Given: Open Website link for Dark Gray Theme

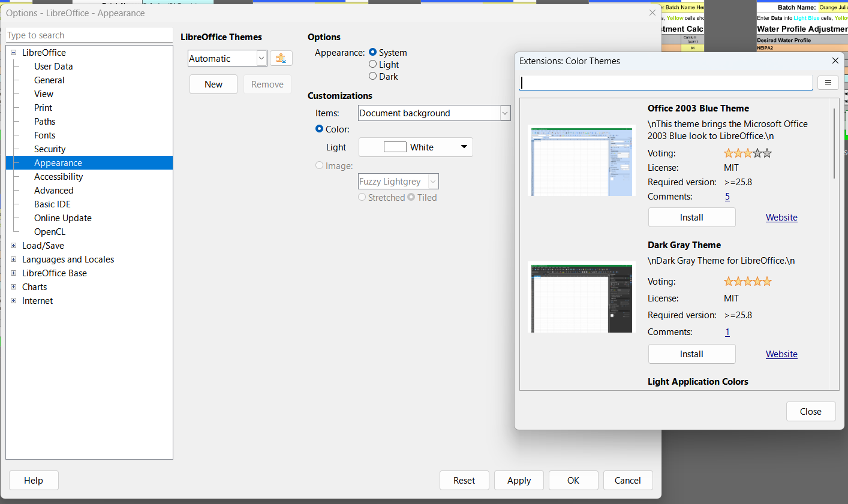Looking at the screenshot, I should point(781,354).
